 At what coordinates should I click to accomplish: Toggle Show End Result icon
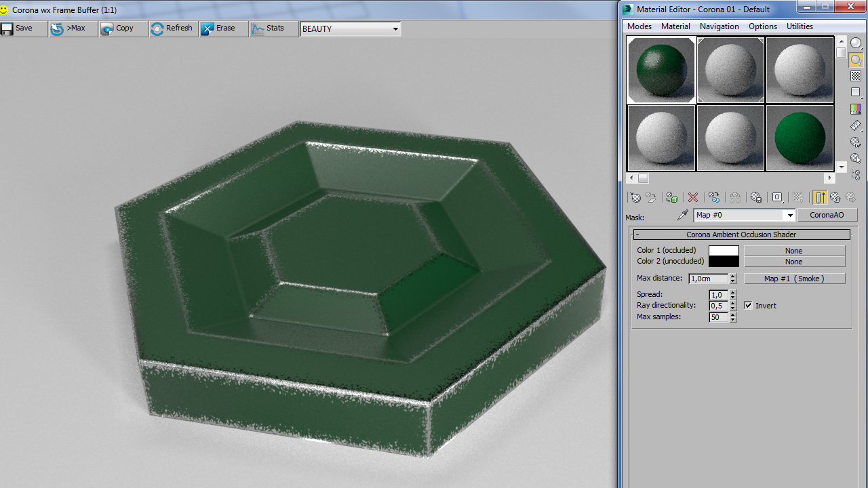coord(820,197)
